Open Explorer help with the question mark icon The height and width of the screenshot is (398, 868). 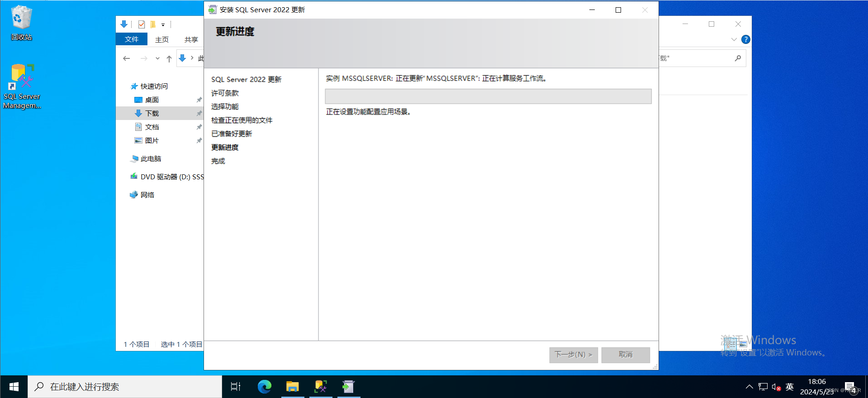point(746,39)
